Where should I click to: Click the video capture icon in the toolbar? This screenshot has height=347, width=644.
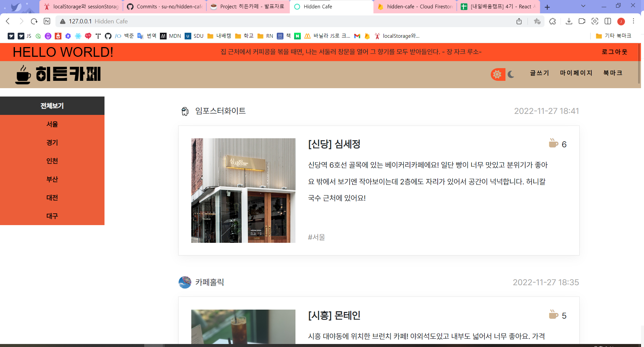pos(582,21)
